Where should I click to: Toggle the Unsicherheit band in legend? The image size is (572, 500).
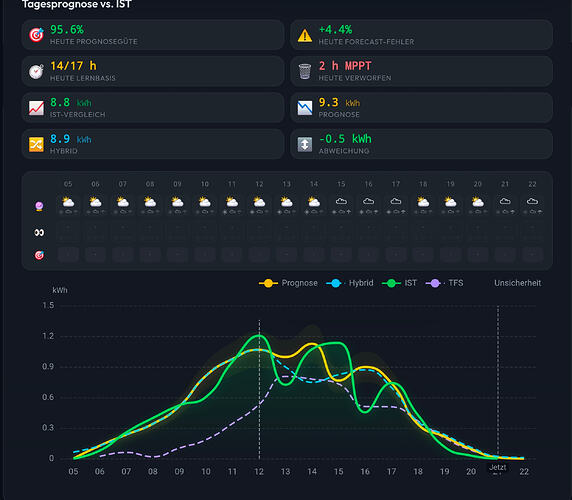point(517,283)
